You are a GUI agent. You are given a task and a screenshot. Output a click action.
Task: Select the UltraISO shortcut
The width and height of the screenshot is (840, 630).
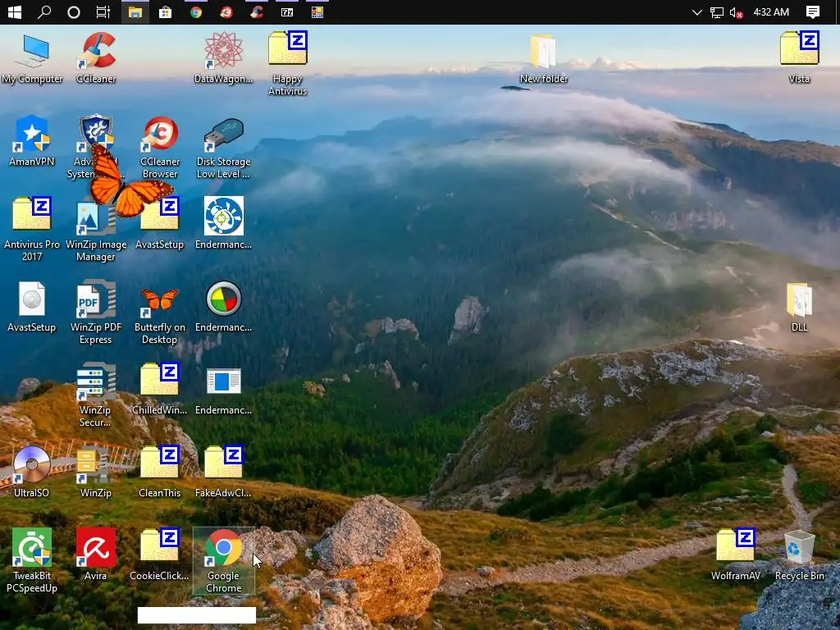(x=32, y=472)
